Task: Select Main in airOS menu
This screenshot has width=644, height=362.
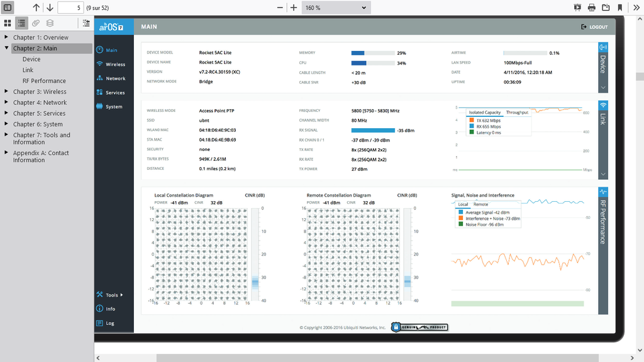Action: [x=111, y=50]
